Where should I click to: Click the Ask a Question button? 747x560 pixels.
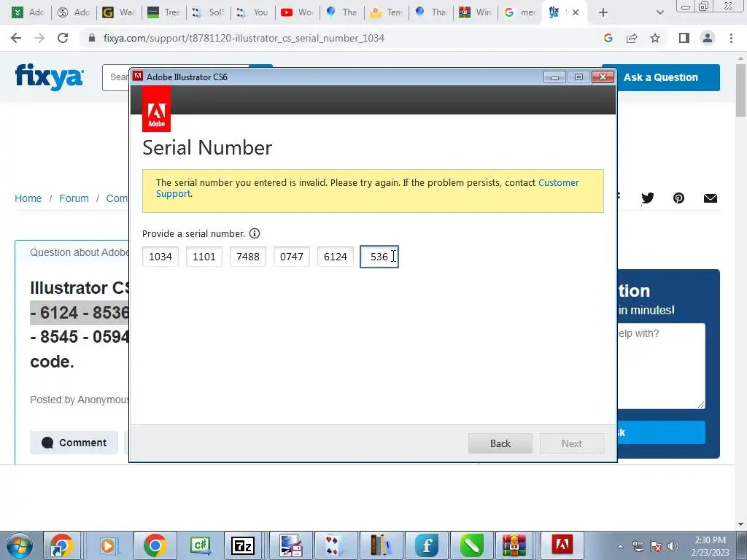pos(661,77)
